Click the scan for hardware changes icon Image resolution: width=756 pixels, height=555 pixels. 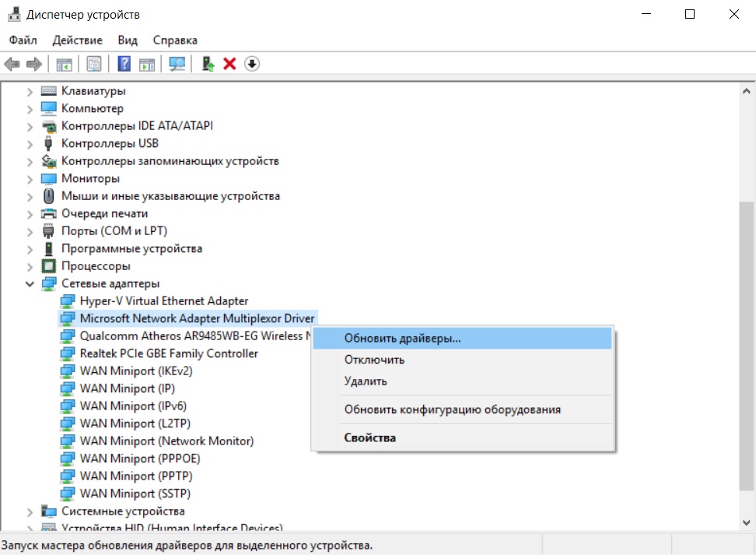pos(177,64)
